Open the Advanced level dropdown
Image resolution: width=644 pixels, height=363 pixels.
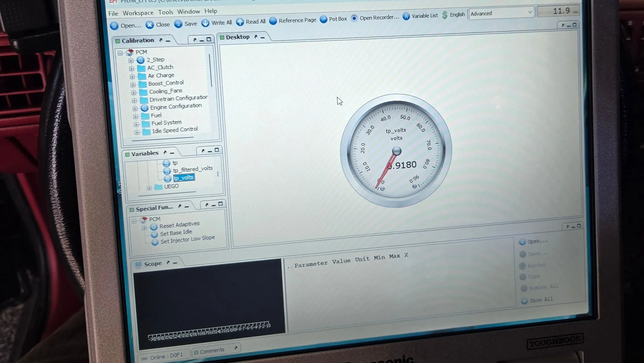pyautogui.click(x=501, y=13)
